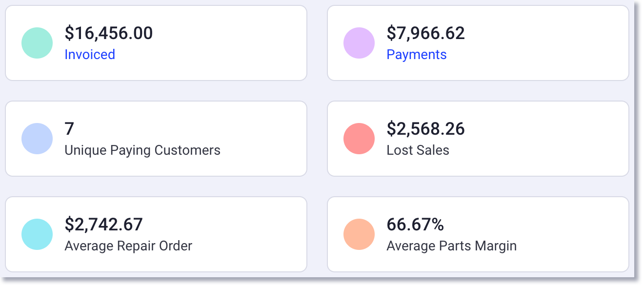Click the cyan circle beside Average Repair Order
Screen dimensions: 644x287
pyautogui.click(x=37, y=234)
